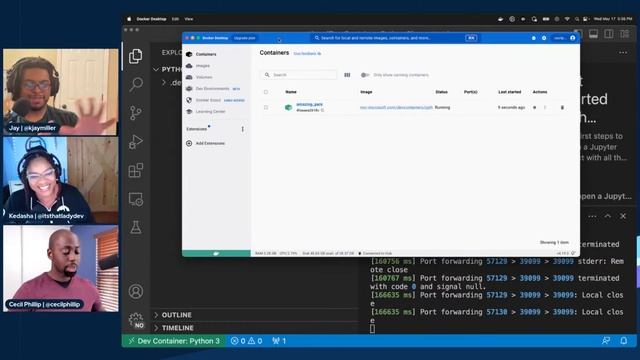Image resolution: width=640 pixels, height=360 pixels.
Task: Click the Upgrade plan button
Action: pos(244,38)
